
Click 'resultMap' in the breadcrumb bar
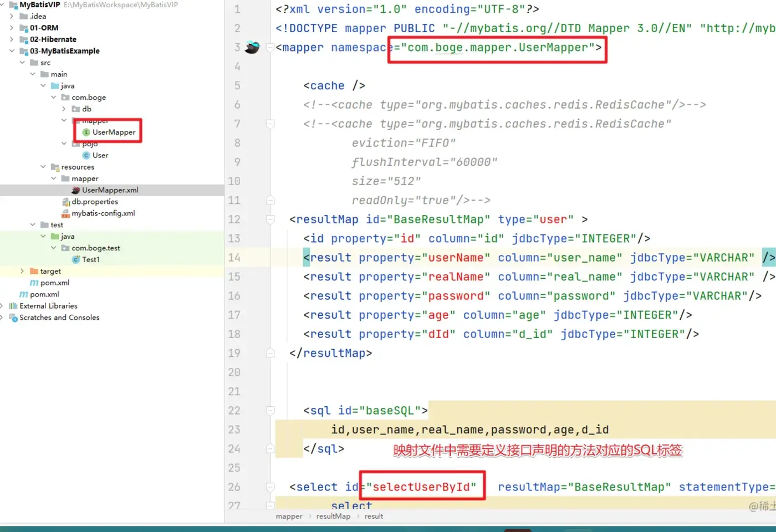coord(333,516)
